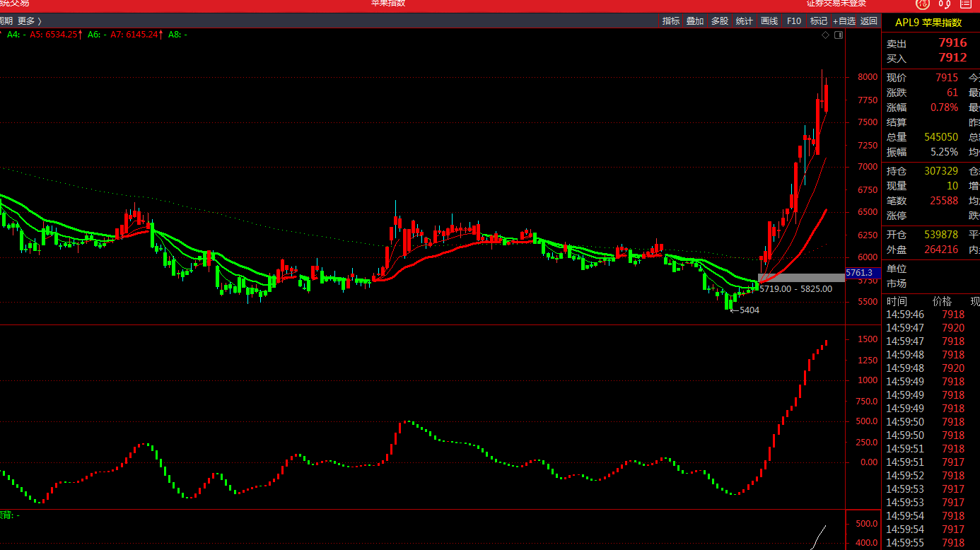This screenshot has height=550, width=980.
Task: Click the 现价 value 7915
Action: [x=947, y=78]
